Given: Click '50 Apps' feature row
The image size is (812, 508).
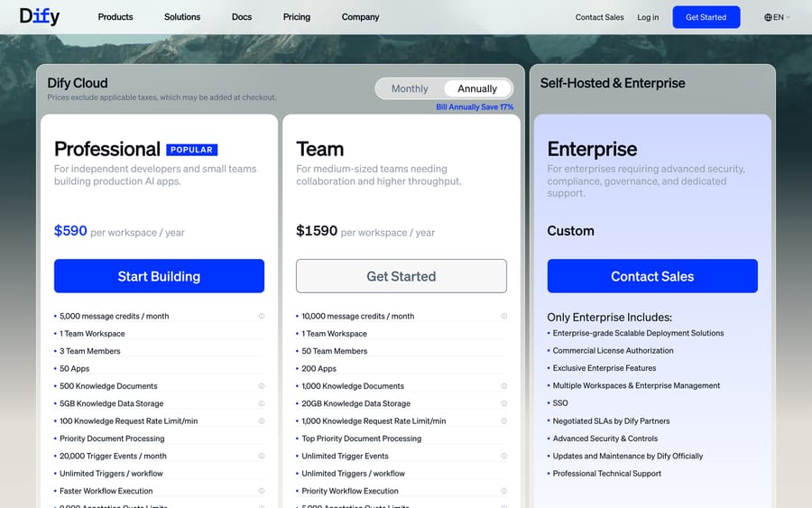Looking at the screenshot, I should [159, 369].
